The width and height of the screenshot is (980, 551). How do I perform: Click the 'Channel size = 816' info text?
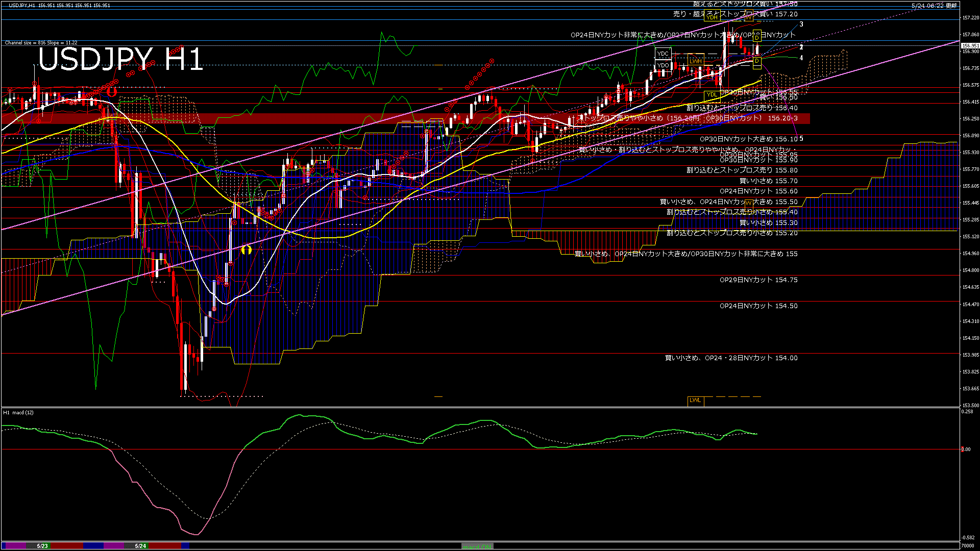point(41,43)
